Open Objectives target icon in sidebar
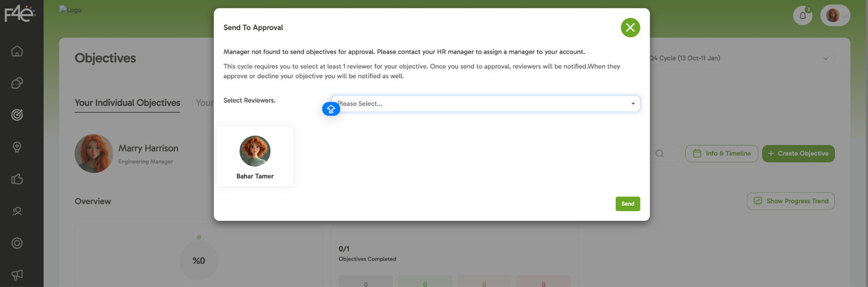This screenshot has width=868, height=287. tap(17, 115)
